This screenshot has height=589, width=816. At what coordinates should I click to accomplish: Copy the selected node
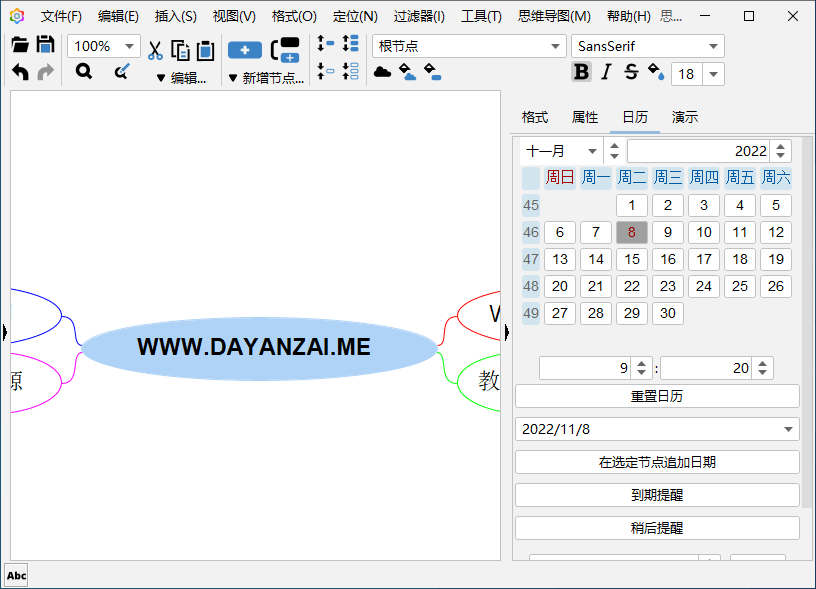click(180, 48)
